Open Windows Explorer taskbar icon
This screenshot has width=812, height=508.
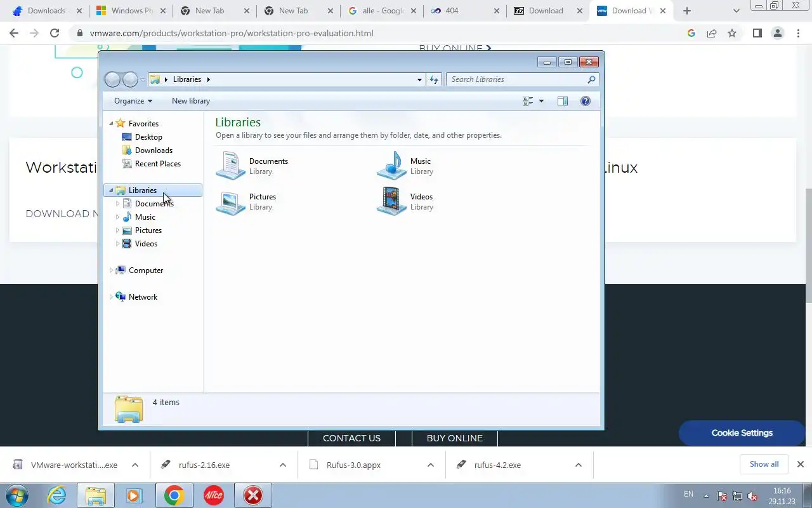click(95, 495)
